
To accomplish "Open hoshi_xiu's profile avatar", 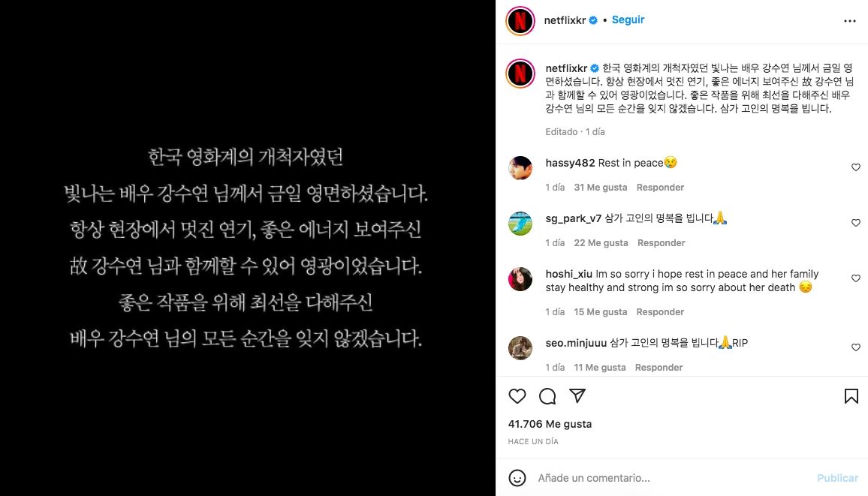I will (520, 279).
